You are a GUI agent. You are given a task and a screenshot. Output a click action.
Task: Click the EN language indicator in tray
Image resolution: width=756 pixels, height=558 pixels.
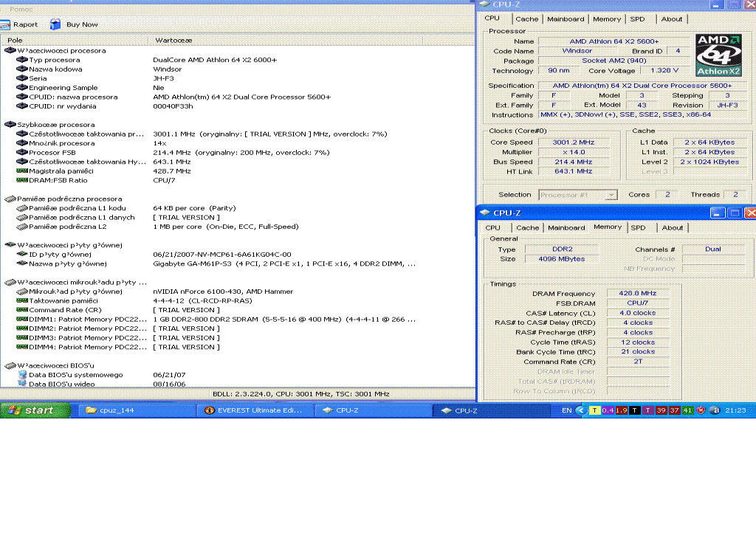tap(566, 410)
